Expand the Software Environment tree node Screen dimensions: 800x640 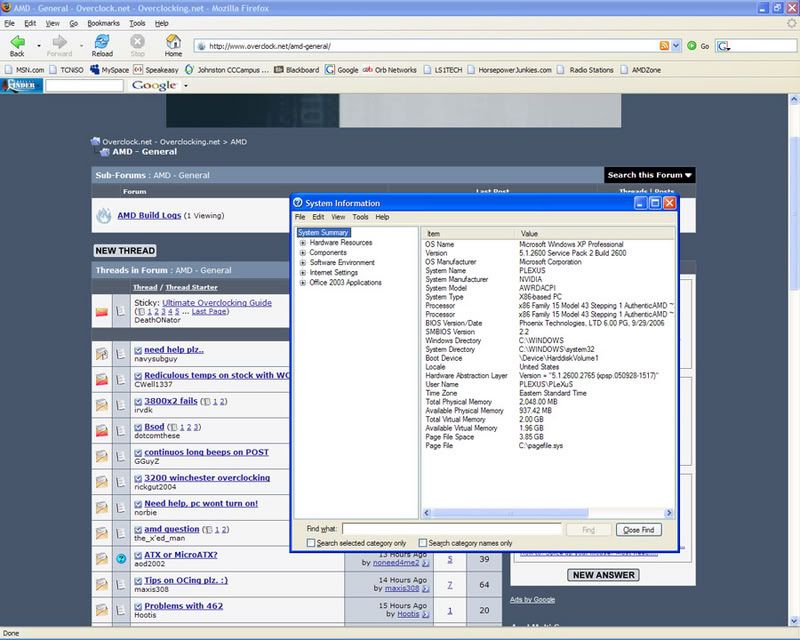[303, 263]
